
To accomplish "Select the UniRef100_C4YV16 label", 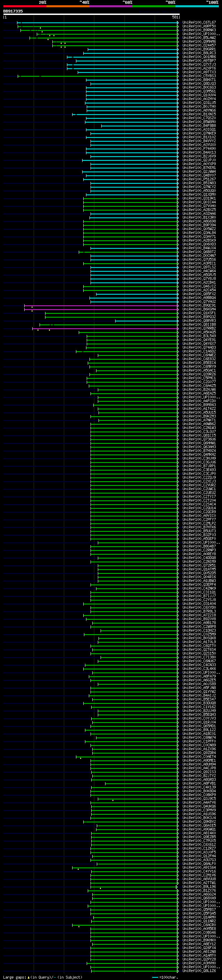I will [199, 872].
